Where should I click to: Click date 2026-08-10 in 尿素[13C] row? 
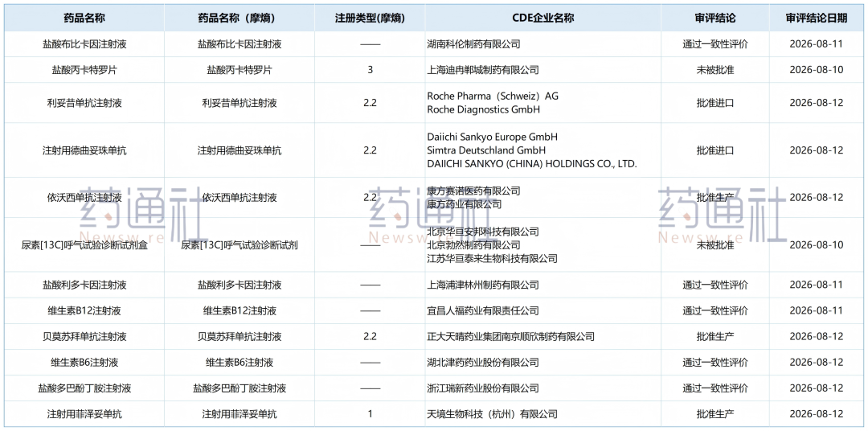pos(816,245)
